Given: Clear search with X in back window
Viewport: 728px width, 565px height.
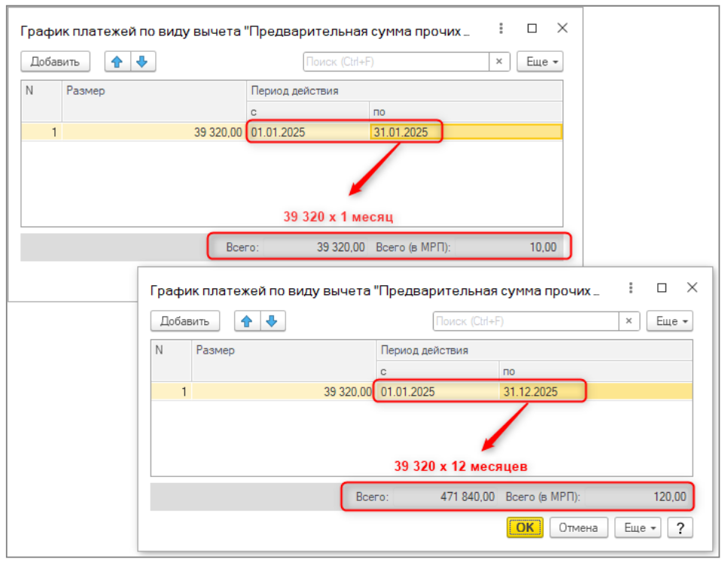Looking at the screenshot, I should tap(498, 62).
